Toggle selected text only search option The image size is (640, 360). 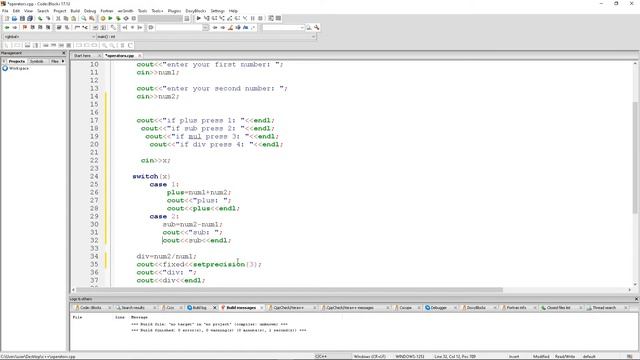[238, 27]
